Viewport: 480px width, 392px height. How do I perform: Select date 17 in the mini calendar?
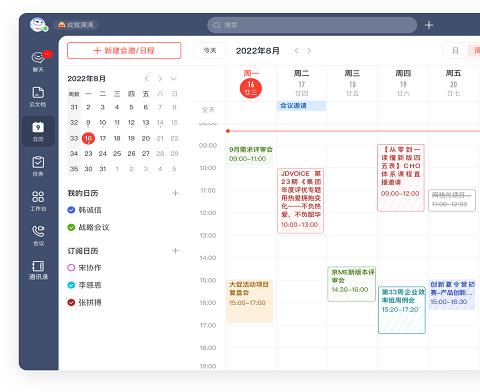[x=103, y=138]
